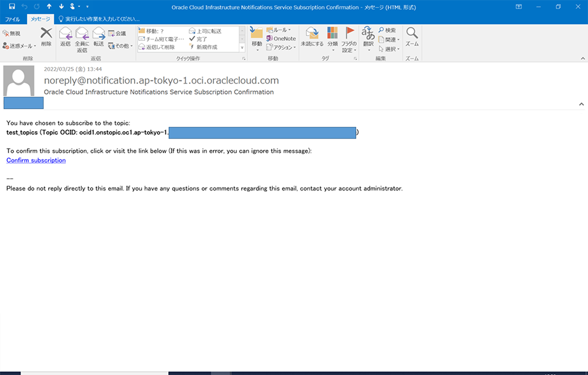Save the message with the floppy disk icon
Viewport: 588px width, 375px height.
tap(12, 6)
